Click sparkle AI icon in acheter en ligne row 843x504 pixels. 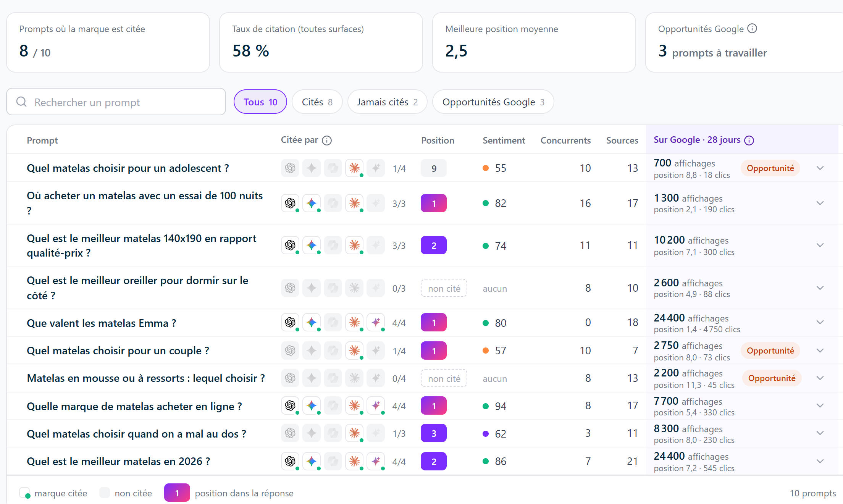[x=376, y=405]
